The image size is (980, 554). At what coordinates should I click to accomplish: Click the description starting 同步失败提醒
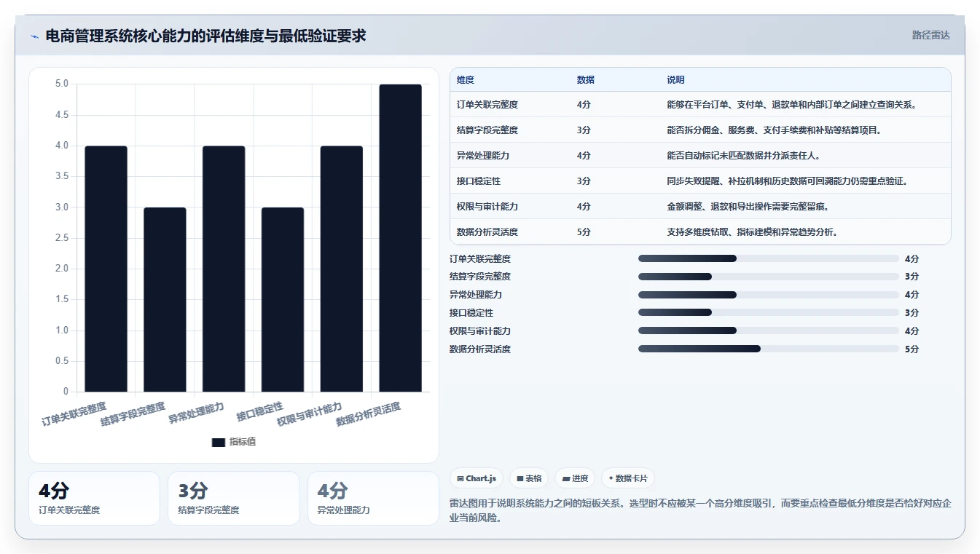click(787, 181)
